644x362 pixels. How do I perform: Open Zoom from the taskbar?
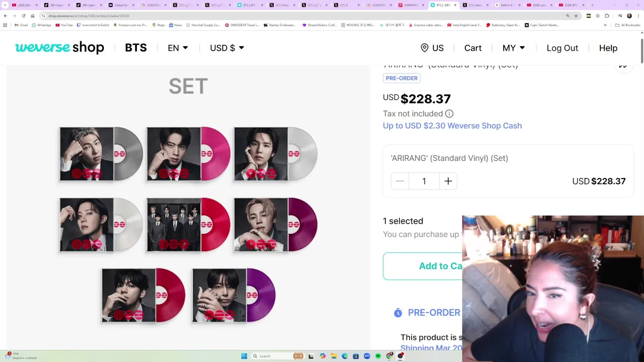point(367,356)
